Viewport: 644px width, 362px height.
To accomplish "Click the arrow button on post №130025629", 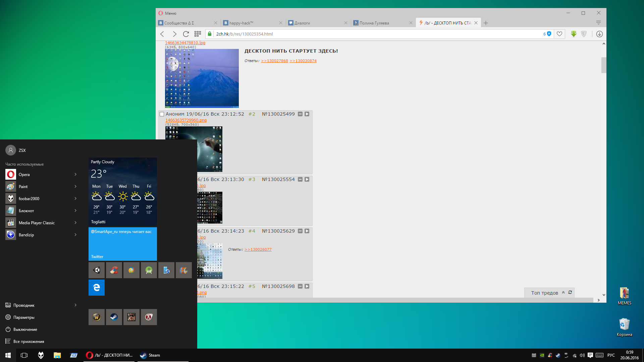I will (307, 231).
